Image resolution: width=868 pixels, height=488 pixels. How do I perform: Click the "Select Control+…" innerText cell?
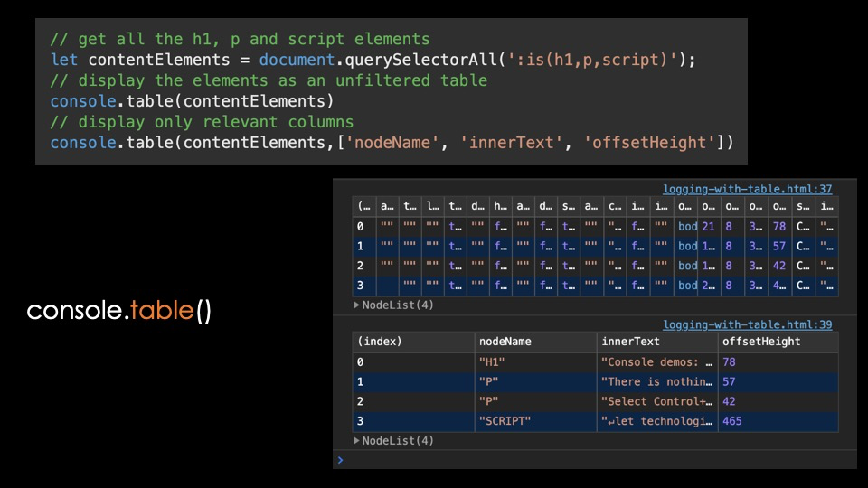pyautogui.click(x=656, y=401)
